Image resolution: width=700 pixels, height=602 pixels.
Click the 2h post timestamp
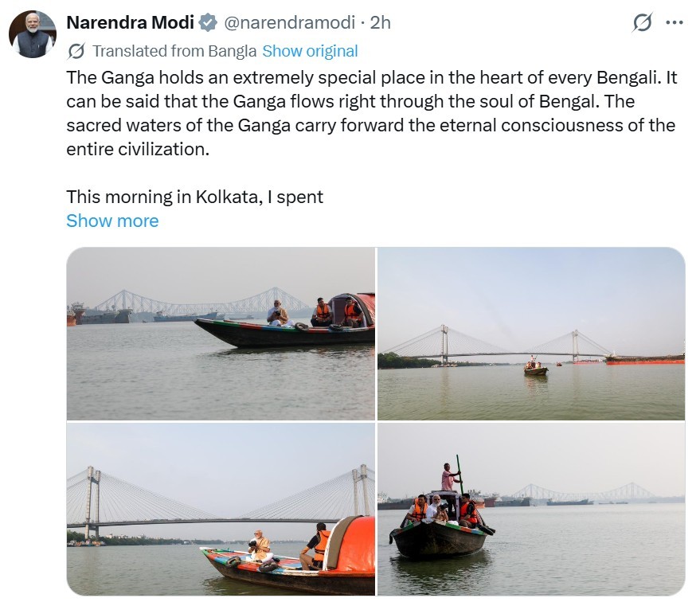tap(381, 23)
